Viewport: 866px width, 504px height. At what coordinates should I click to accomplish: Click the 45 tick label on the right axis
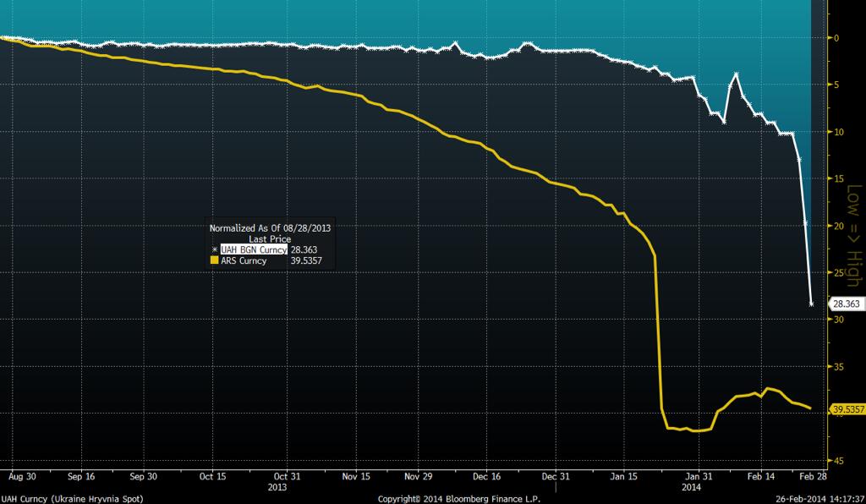tap(836, 461)
